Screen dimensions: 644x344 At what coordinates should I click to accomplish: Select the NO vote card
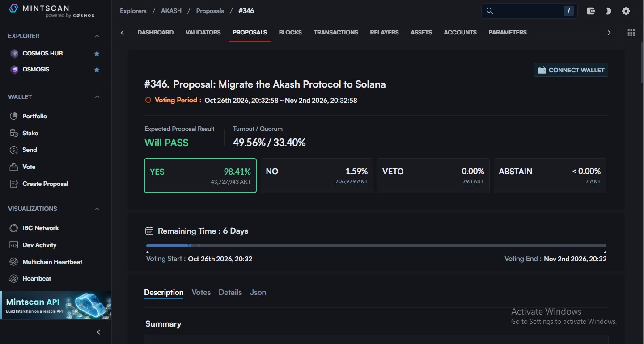pyautogui.click(x=317, y=176)
